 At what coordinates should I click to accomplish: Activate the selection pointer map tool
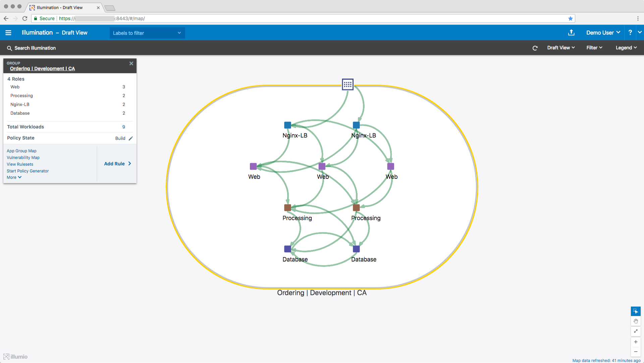click(636, 311)
